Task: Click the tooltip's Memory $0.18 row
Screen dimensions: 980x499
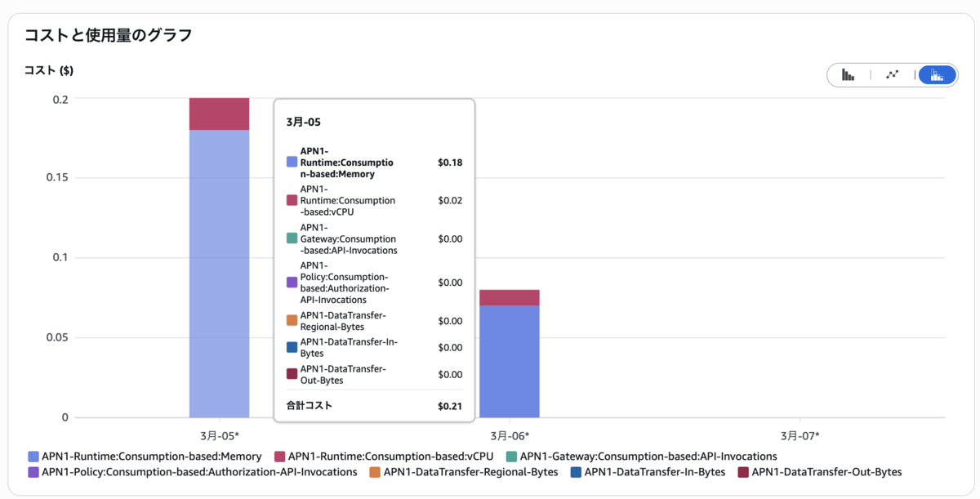Action: click(374, 162)
